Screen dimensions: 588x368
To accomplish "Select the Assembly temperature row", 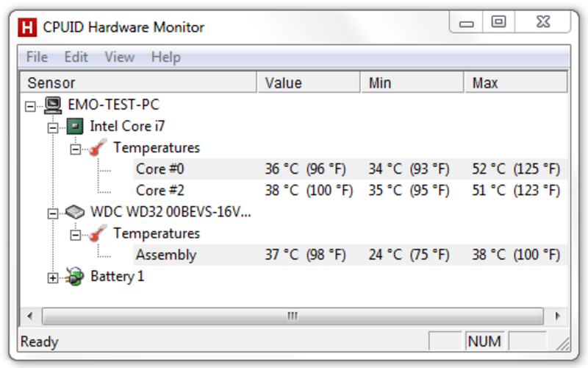I will [x=351, y=255].
